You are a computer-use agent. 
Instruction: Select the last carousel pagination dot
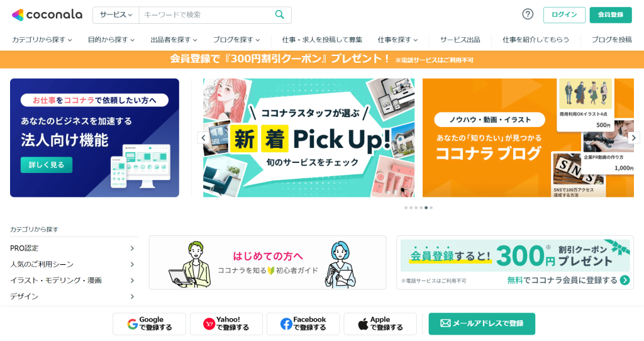(431, 208)
